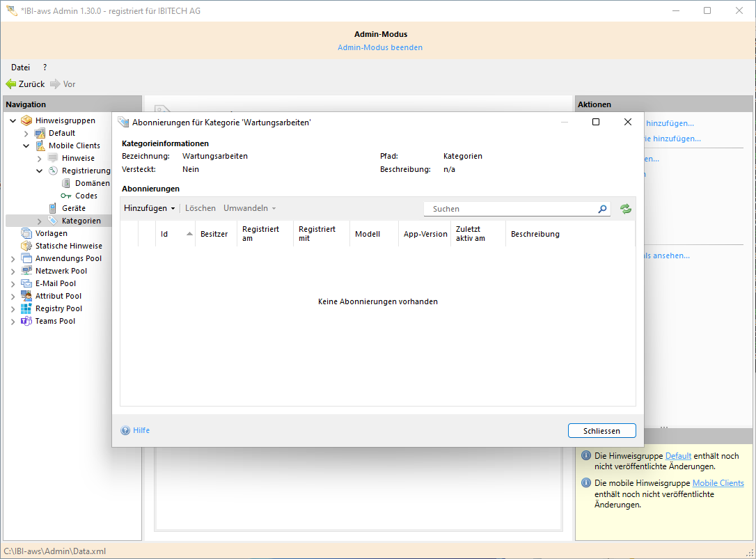756x559 pixels.
Task: Open the Datei menu
Action: 20,68
